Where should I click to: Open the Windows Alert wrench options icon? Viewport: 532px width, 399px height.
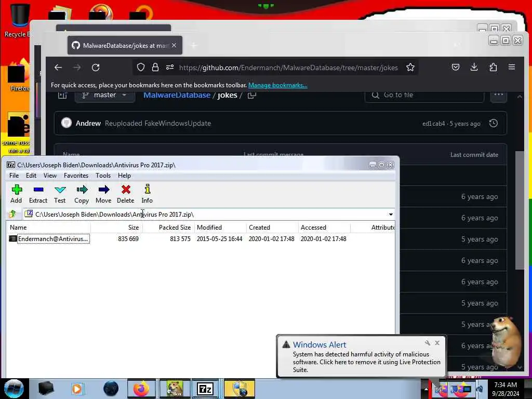click(x=428, y=343)
